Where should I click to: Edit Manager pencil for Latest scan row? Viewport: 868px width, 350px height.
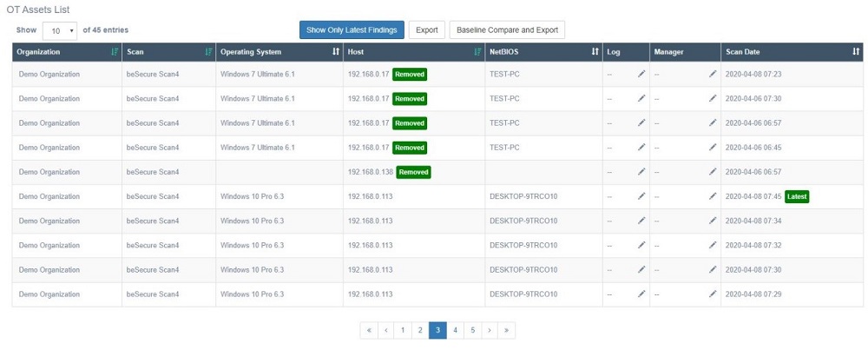click(713, 196)
